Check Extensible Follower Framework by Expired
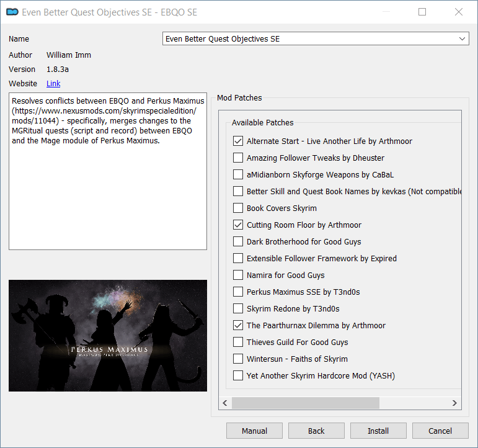 click(238, 259)
